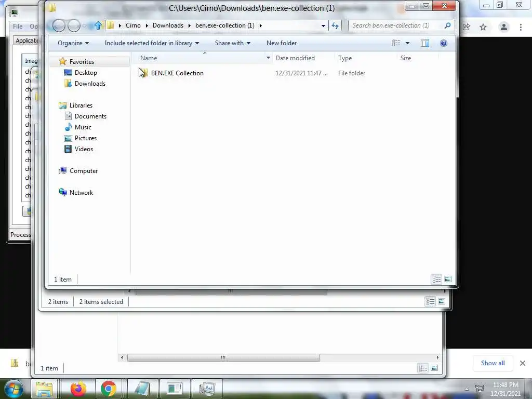Select Favorites in navigation pane

click(82, 62)
